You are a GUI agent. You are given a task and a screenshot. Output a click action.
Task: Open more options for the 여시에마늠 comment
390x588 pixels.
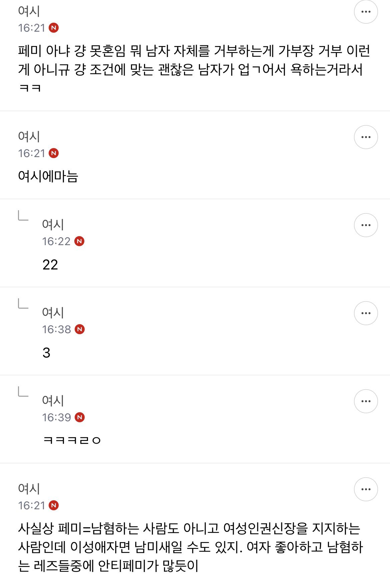coord(366,137)
